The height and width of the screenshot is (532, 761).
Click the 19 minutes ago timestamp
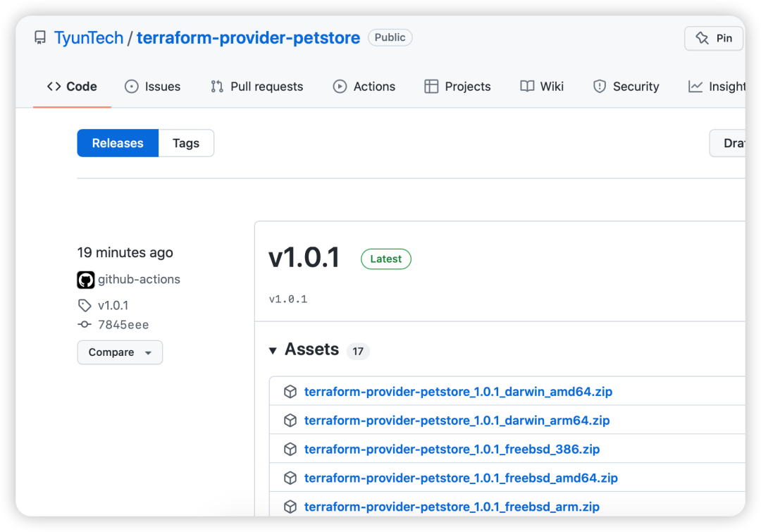tap(125, 252)
